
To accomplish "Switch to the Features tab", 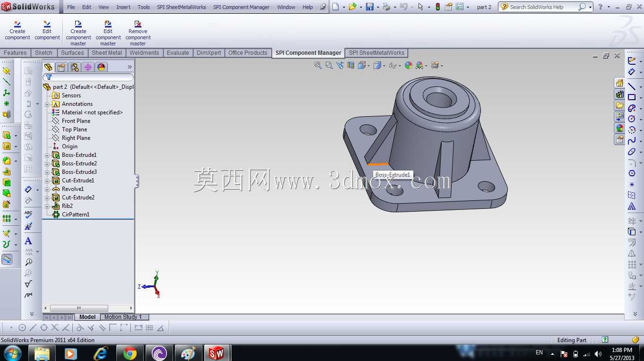I will (x=15, y=53).
